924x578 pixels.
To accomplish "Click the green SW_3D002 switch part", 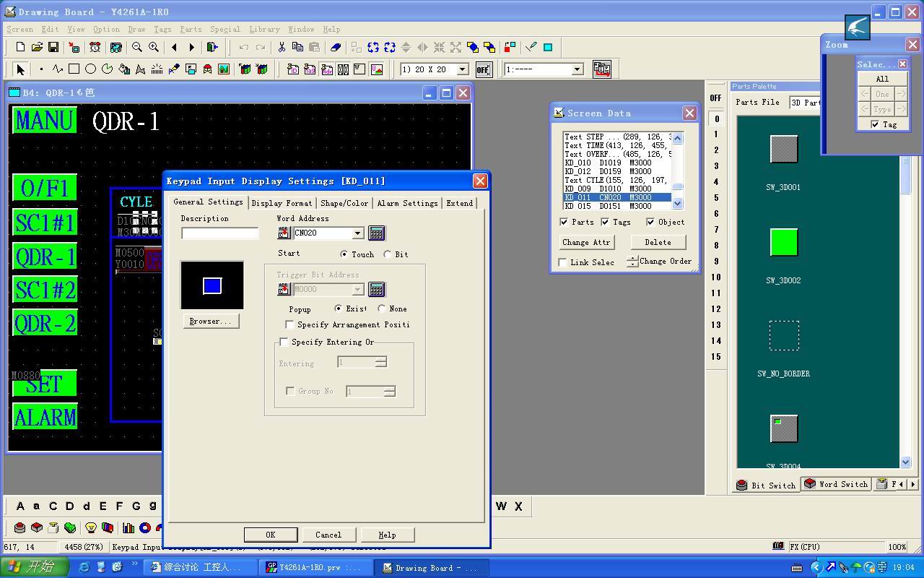I will (x=783, y=243).
